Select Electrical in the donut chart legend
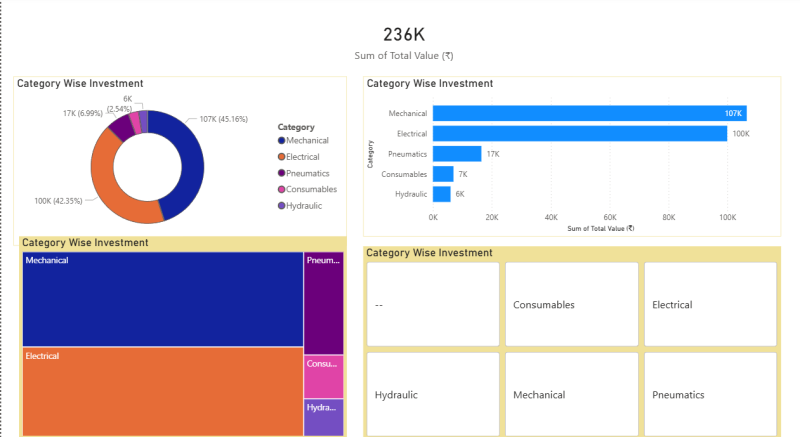 coord(303,157)
